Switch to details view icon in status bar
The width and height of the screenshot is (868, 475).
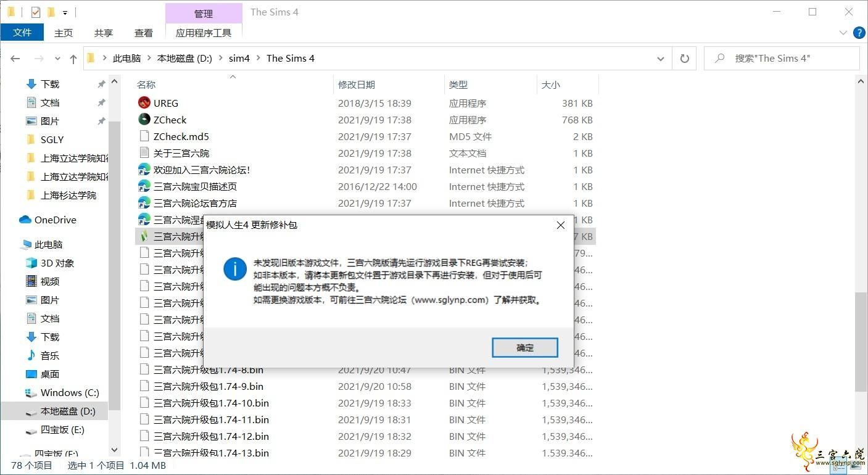pos(837,468)
